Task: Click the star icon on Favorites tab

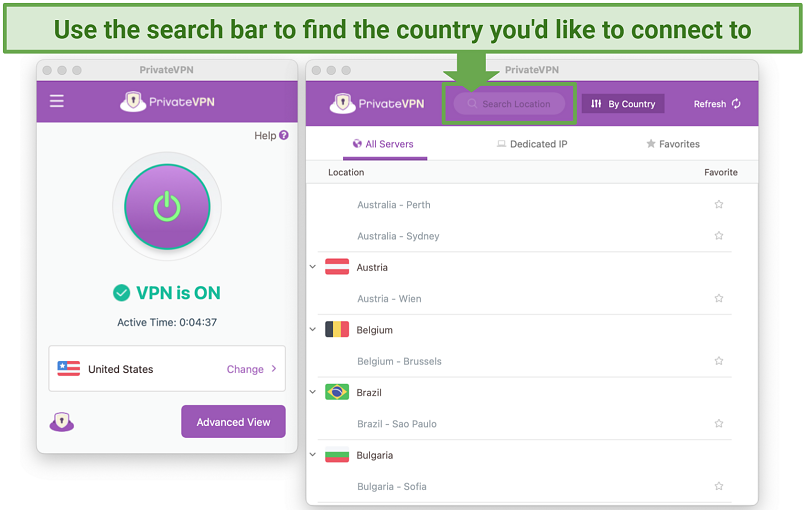Action: [x=651, y=143]
